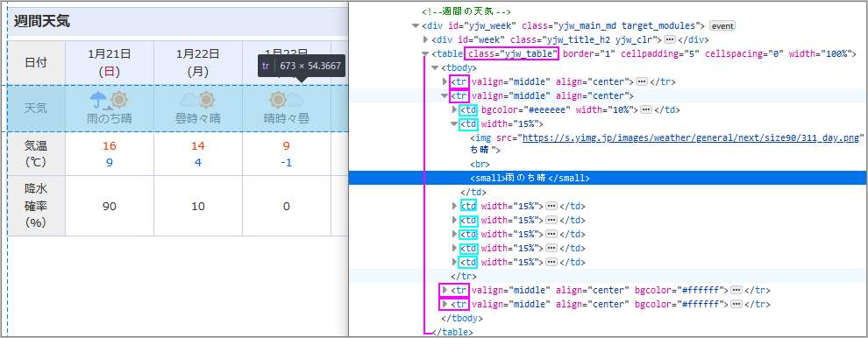This screenshot has height=338, width=868.
Task: Select the closing </tr> line
Action: pos(465,276)
